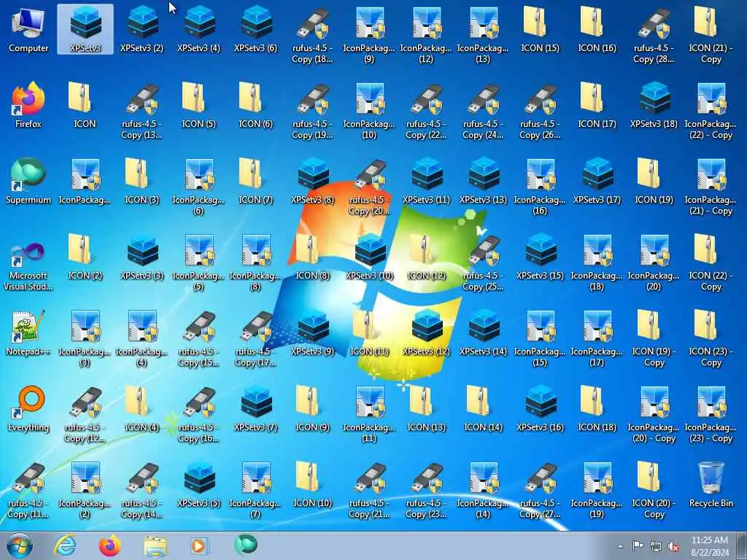Select the ICON (14) zip folder

click(x=483, y=408)
